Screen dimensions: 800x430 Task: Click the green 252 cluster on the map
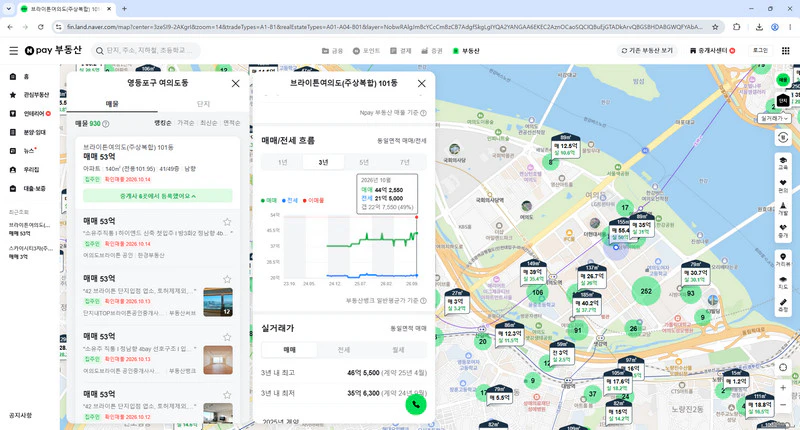pyautogui.click(x=646, y=291)
